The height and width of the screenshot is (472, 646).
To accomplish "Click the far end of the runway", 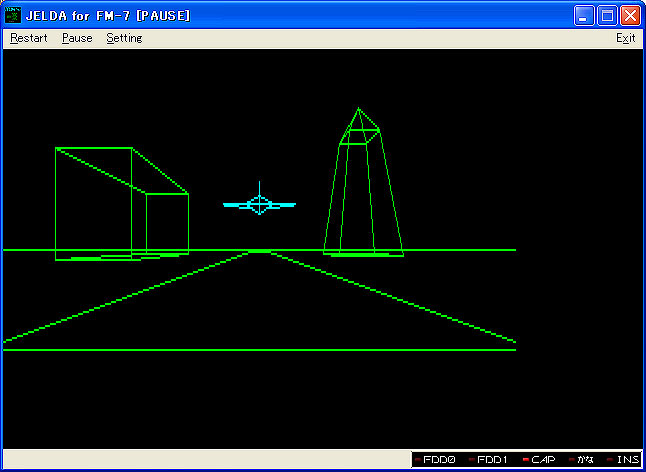I will 259,252.
